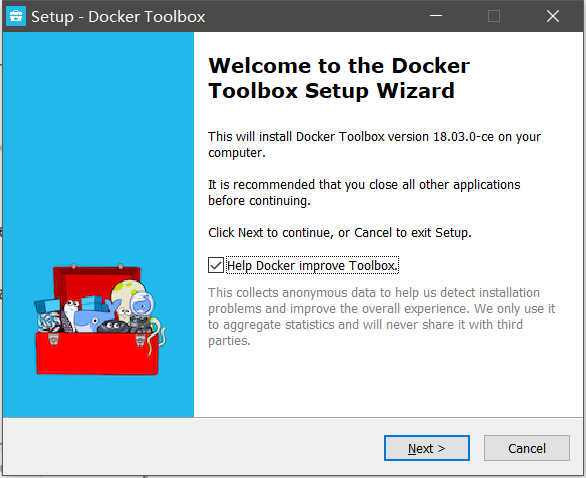586x478 pixels.
Task: Minimize the Setup window
Action: [x=435, y=16]
